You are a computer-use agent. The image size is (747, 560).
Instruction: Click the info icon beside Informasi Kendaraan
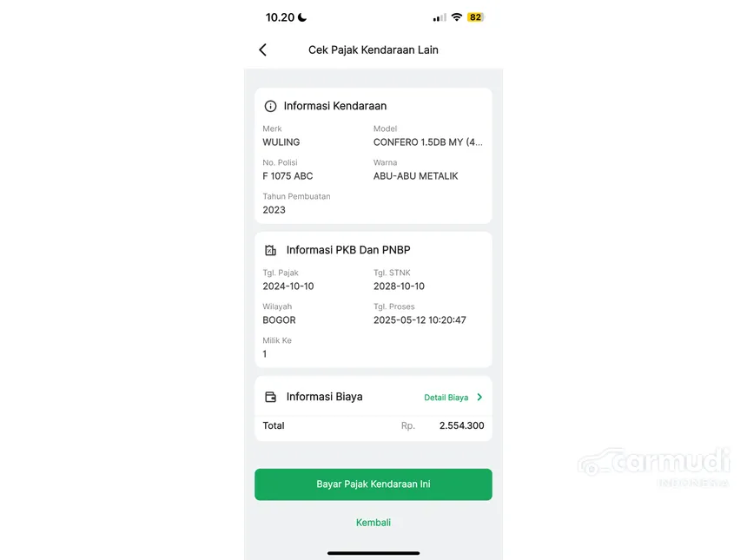pos(270,106)
